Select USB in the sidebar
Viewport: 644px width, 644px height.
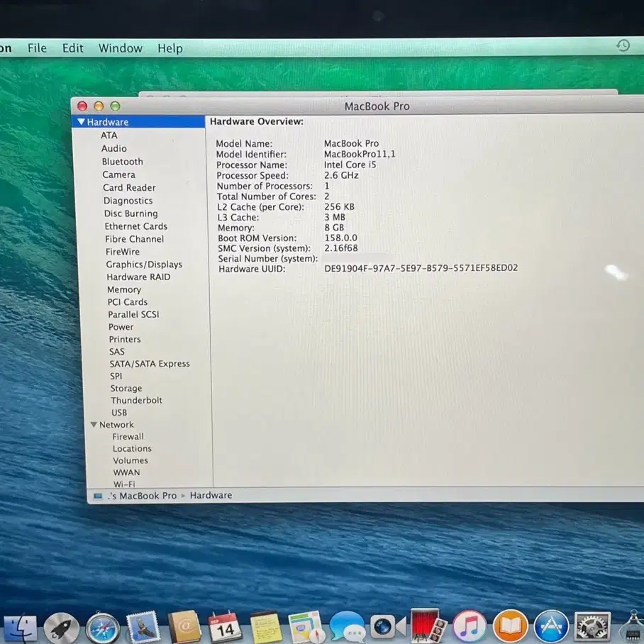point(119,412)
